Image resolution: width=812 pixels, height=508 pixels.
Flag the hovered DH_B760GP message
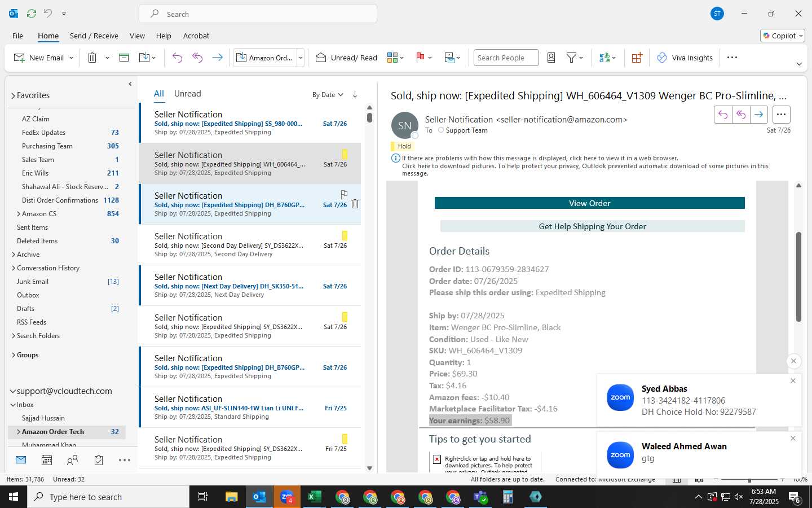click(344, 194)
